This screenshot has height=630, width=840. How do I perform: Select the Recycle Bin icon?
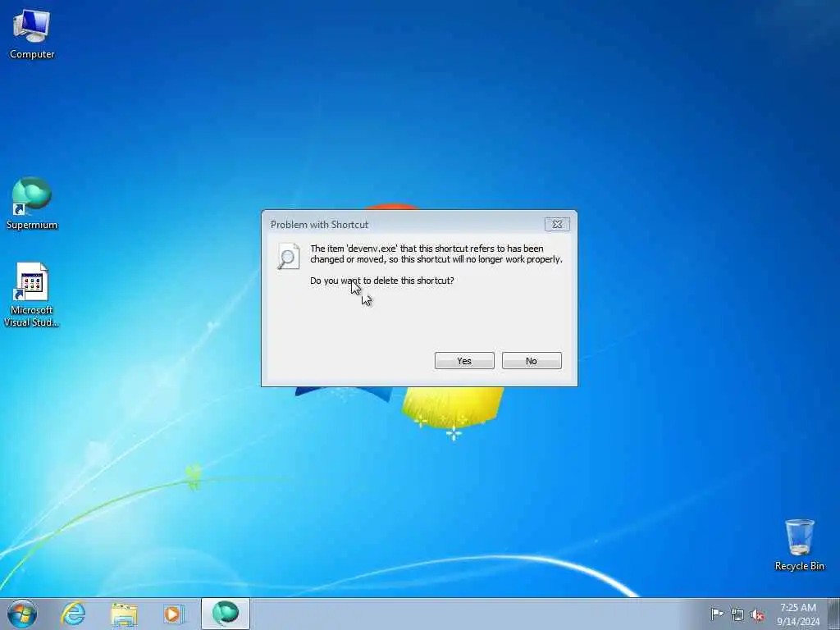799,545
